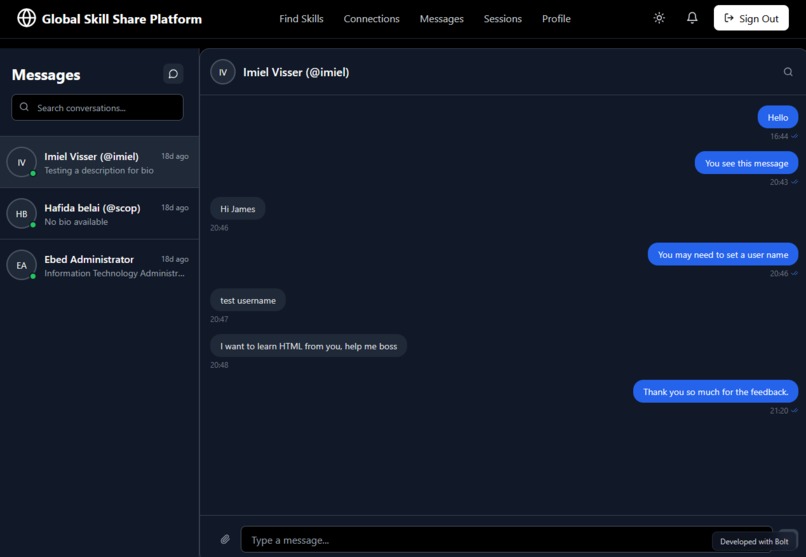The width and height of the screenshot is (806, 557).
Task: Click the Sign Out button
Action: pos(751,18)
